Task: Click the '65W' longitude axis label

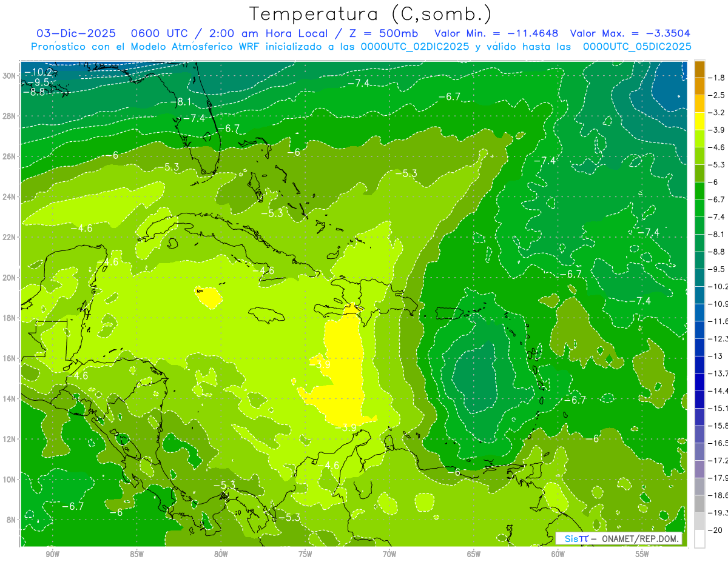Action: coord(474,554)
